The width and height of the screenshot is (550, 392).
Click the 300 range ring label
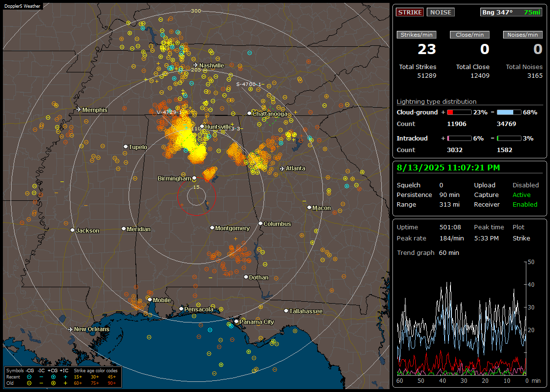pos(196,11)
